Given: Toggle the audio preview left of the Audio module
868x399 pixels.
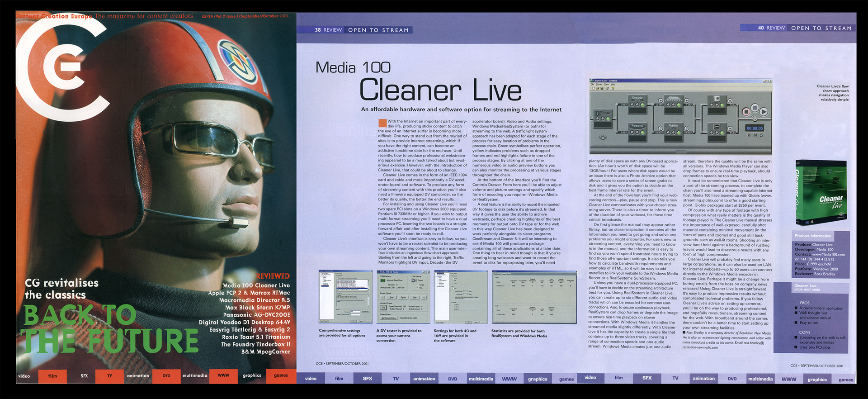Looking at the screenshot, I should 660,128.
